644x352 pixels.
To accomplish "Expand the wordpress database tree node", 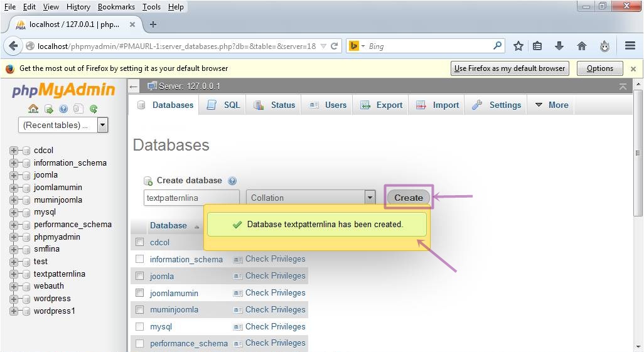I will pyautogui.click(x=14, y=299).
